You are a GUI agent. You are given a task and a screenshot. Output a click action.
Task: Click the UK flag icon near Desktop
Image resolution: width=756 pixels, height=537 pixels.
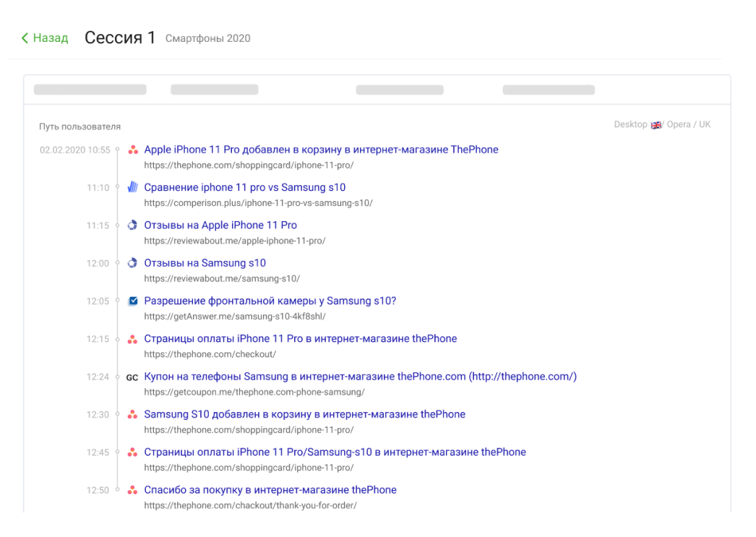tap(656, 125)
